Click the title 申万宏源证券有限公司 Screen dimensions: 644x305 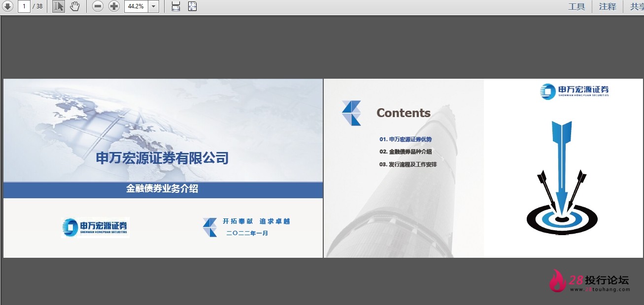click(x=162, y=158)
